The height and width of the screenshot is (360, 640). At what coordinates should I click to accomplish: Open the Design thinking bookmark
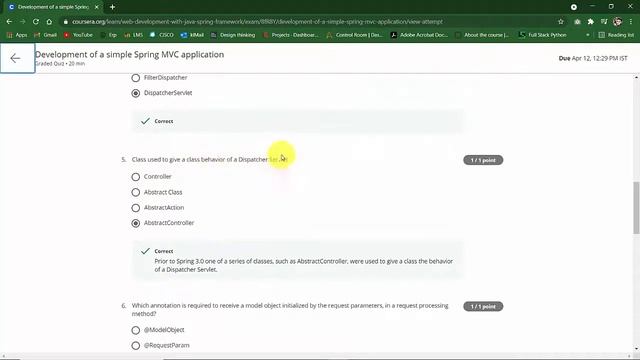coord(233,35)
